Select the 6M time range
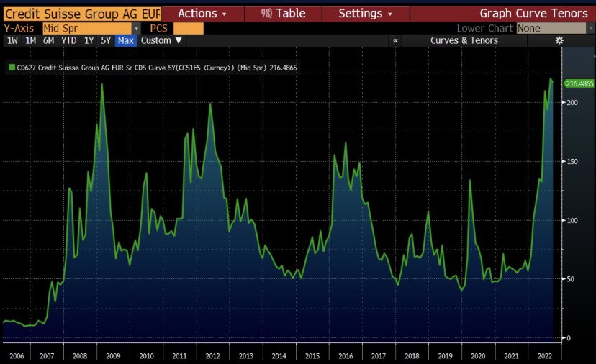This screenshot has width=596, height=364. pyautogui.click(x=48, y=41)
